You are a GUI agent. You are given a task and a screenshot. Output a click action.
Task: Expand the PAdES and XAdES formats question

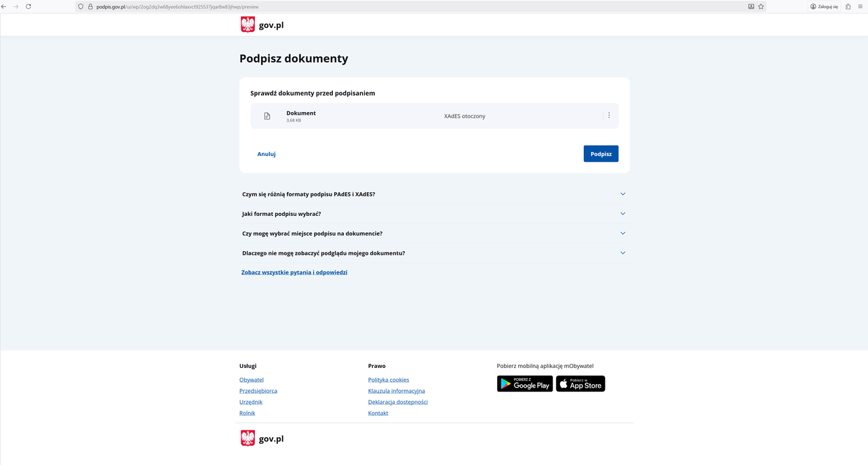(623, 194)
